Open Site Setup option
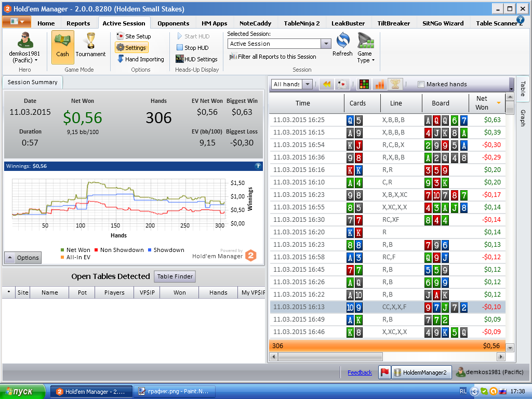This screenshot has width=532, height=399. tap(134, 36)
